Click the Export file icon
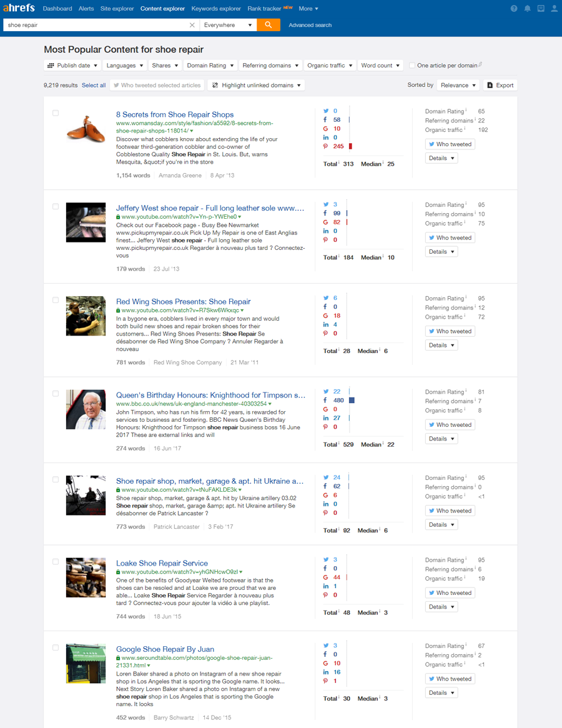This screenshot has height=728, width=562. coord(490,86)
